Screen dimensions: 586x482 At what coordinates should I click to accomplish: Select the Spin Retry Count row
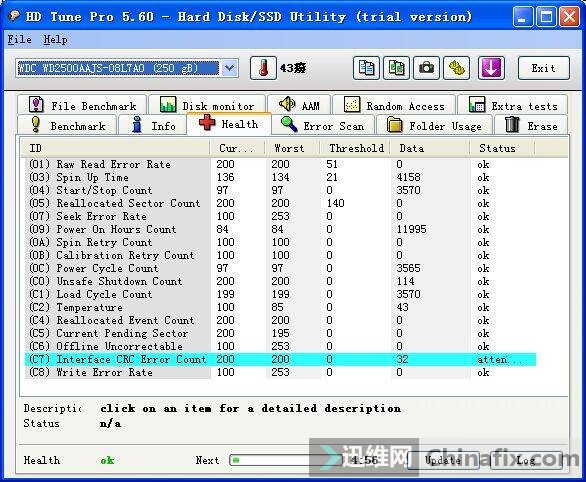pos(280,242)
